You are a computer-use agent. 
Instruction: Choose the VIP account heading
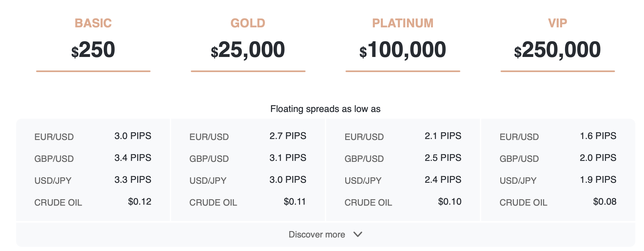click(558, 23)
